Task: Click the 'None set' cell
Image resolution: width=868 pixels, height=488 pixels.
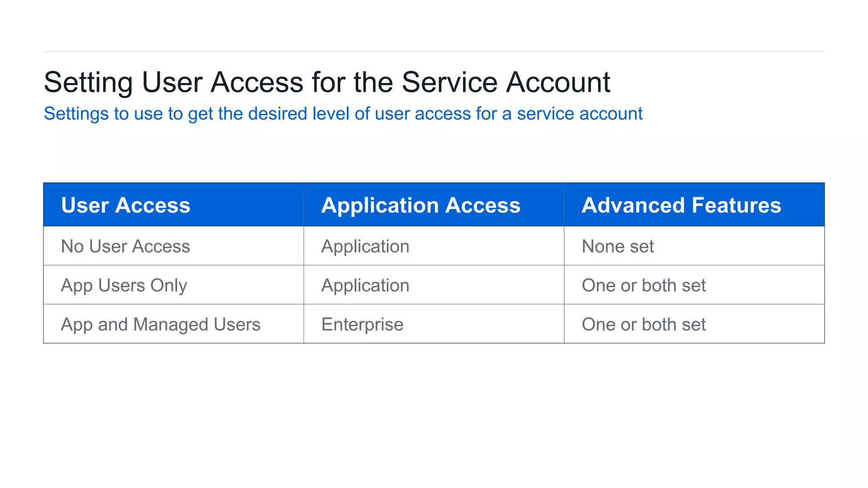Action: tap(694, 246)
